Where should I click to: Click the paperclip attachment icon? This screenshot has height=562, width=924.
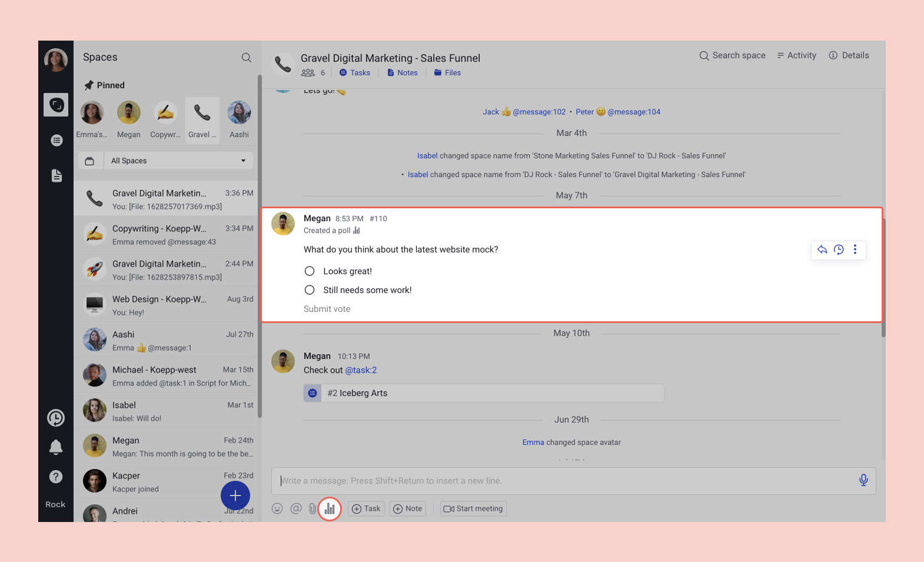(313, 509)
